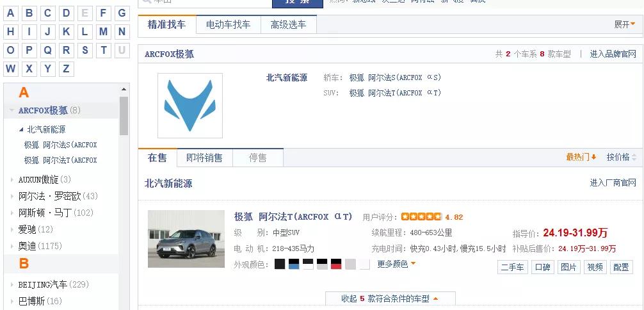Open 口碑 reviews for ARCFOX αT

click(x=543, y=267)
